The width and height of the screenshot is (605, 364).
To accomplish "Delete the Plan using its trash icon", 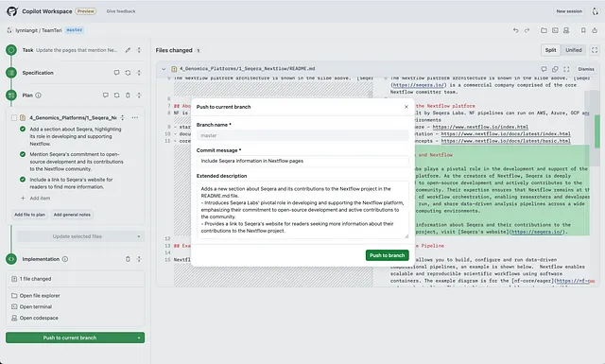I will (x=128, y=95).
